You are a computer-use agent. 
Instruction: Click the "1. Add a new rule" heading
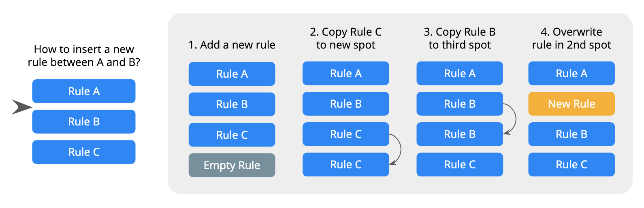point(232,45)
